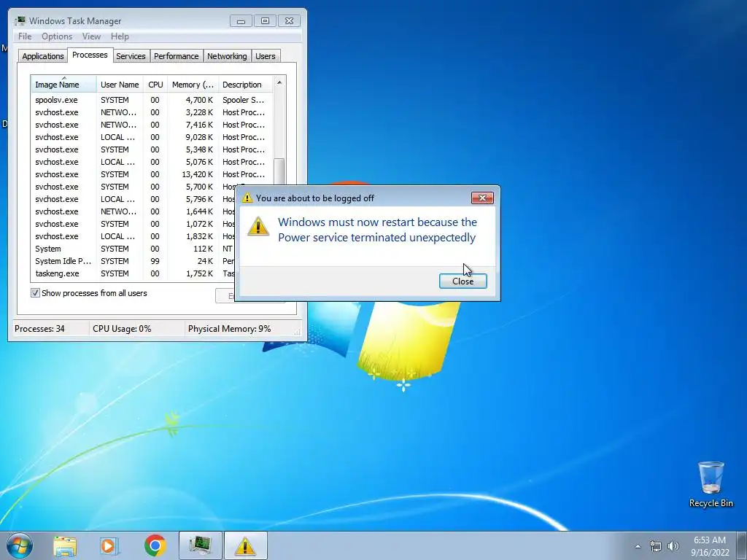
Task: Select the System Idle Process row
Action: coord(133,261)
